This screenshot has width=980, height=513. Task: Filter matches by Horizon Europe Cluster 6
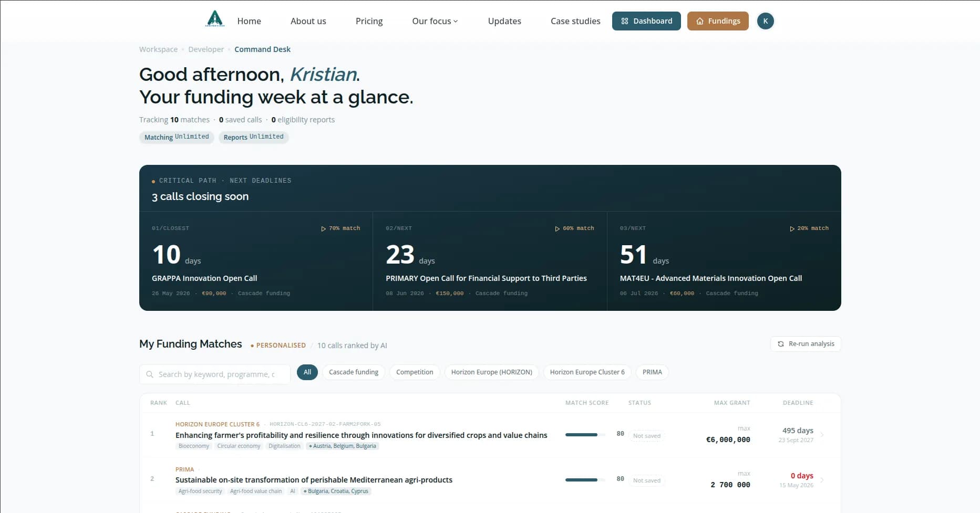pyautogui.click(x=587, y=372)
